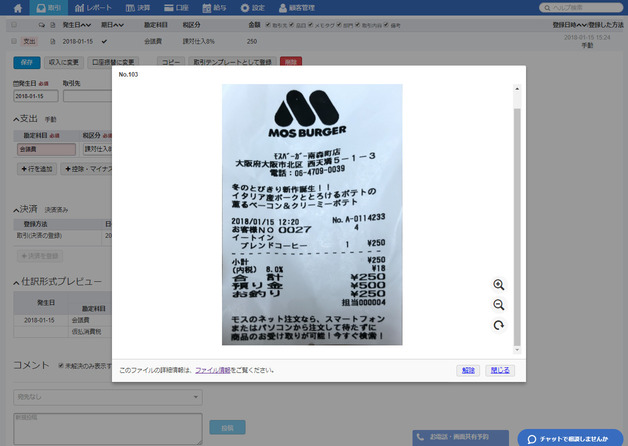Sort by 登録日時 column arrows
The width and height of the screenshot is (628, 446).
tap(582, 25)
